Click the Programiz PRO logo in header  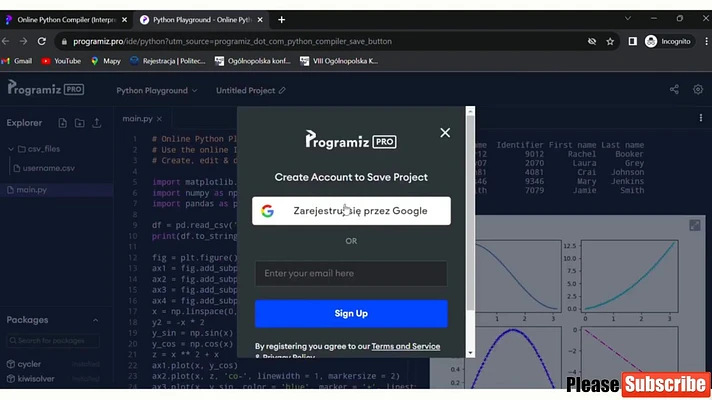point(45,88)
